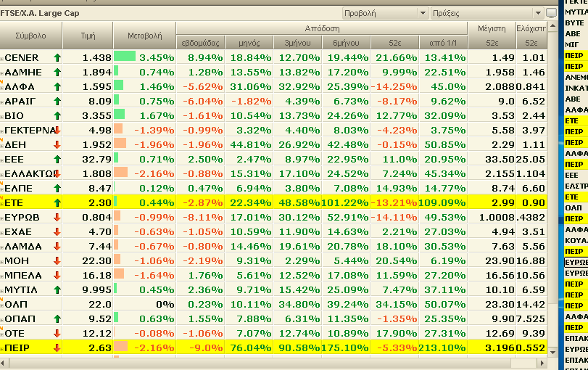Select ΙΝΚΑΤ in the right list
Screen dimensions: 588x370
tap(576, 89)
